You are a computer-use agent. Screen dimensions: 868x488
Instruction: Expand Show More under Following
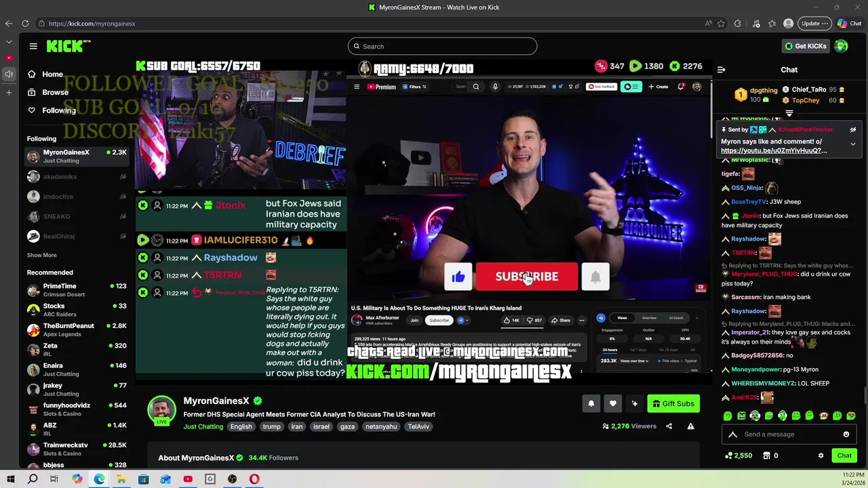click(x=41, y=255)
